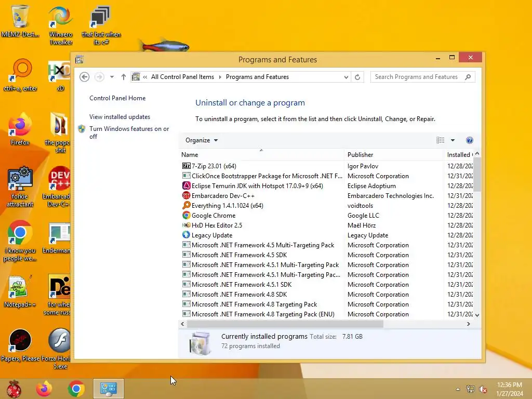Image resolution: width=532 pixels, height=399 pixels.
Task: Select the HxD Hex Editor icon
Action: tap(186, 225)
